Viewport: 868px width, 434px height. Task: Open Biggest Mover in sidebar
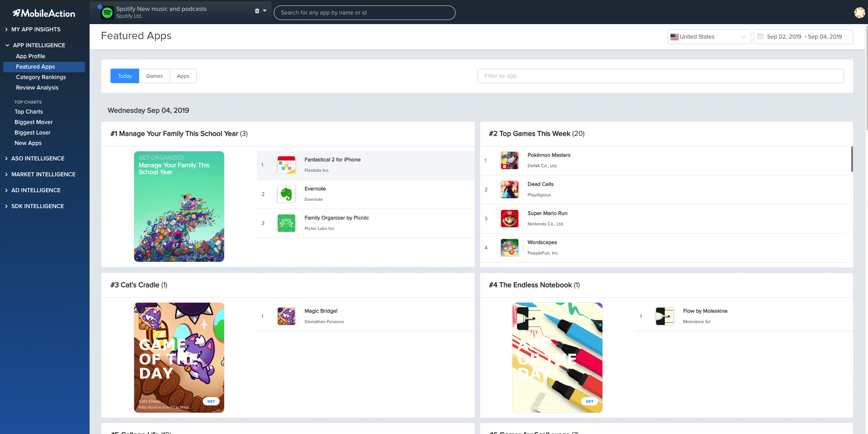(34, 122)
